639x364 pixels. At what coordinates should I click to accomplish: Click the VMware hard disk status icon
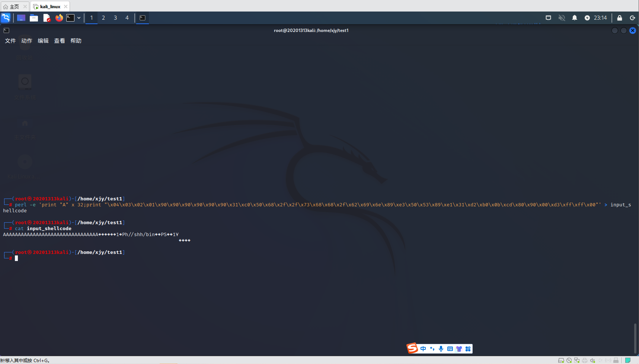[561, 360]
